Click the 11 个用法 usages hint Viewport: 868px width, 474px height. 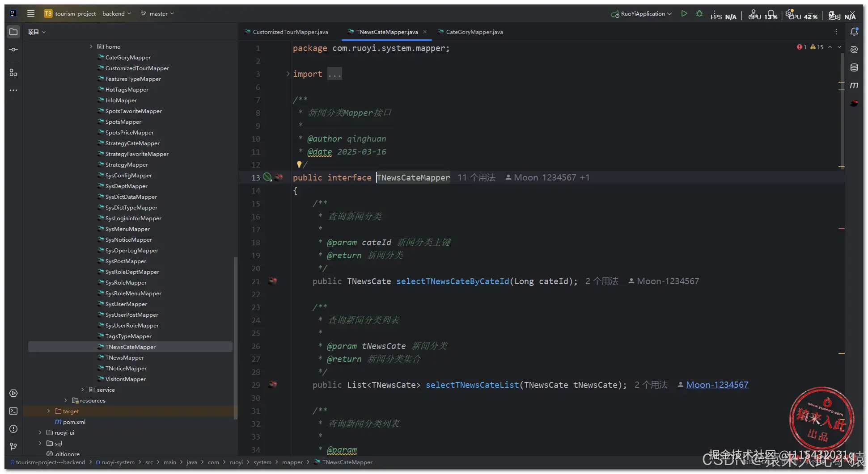click(476, 177)
